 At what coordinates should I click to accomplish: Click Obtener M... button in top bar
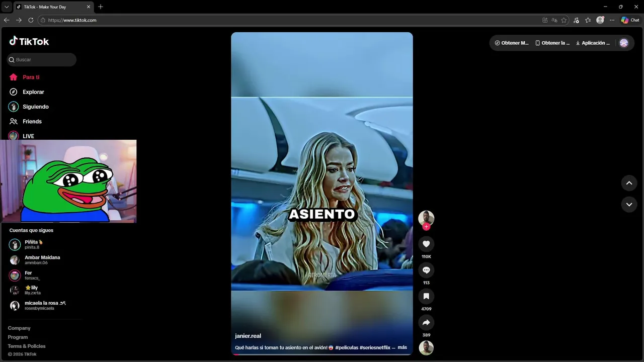click(512, 43)
